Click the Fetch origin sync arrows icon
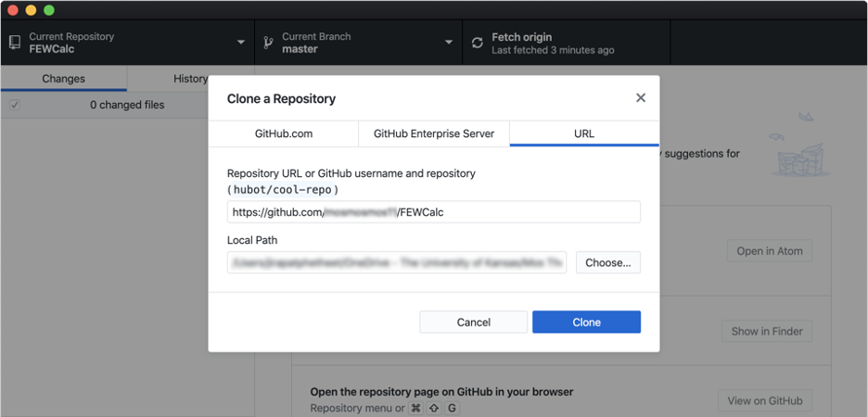Viewport: 868px width, 417px height. [478, 43]
